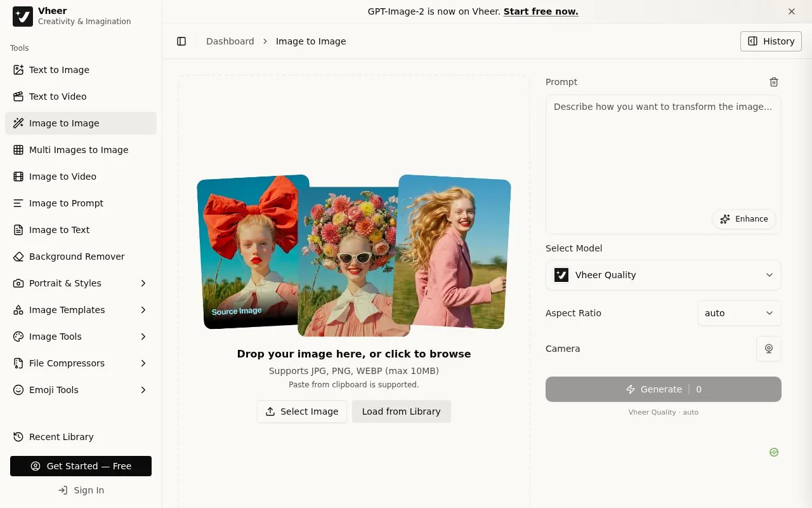Click the flower crown sample thumbnail

(x=353, y=262)
